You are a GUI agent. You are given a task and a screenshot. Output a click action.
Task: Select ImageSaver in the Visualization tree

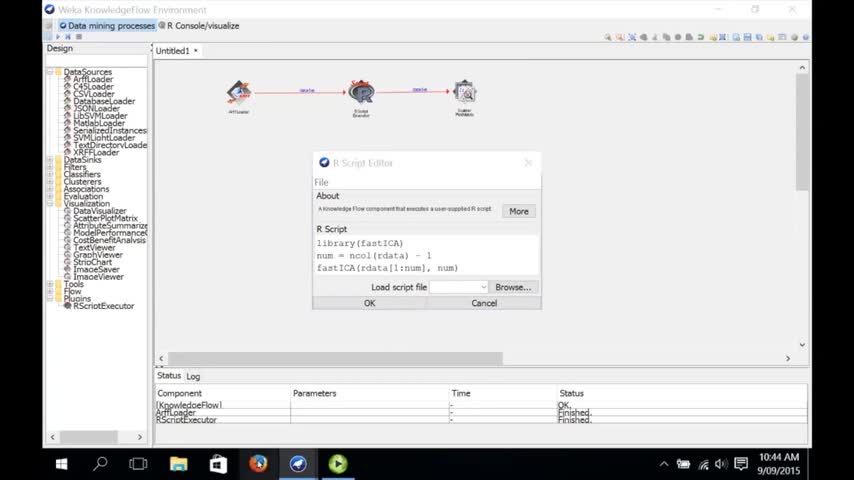tap(96, 270)
